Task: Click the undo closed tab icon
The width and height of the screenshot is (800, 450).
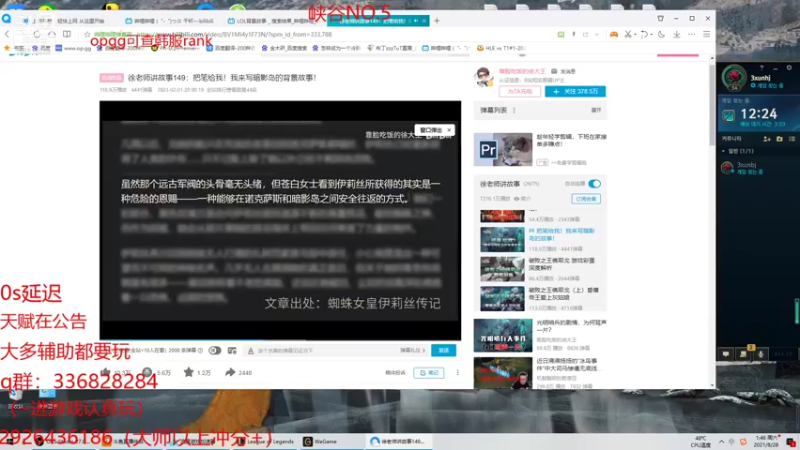Action: pyautogui.click(x=644, y=34)
